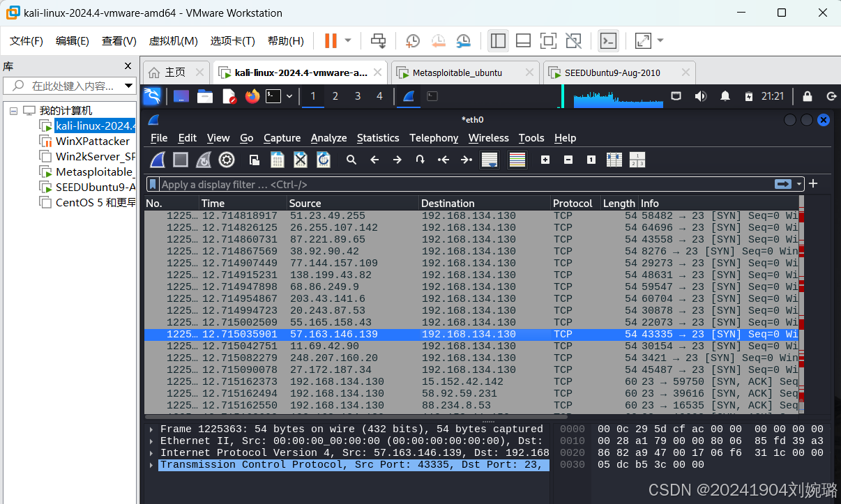Open capture options gear icon
Screen dimensions: 841x504
tap(227, 160)
